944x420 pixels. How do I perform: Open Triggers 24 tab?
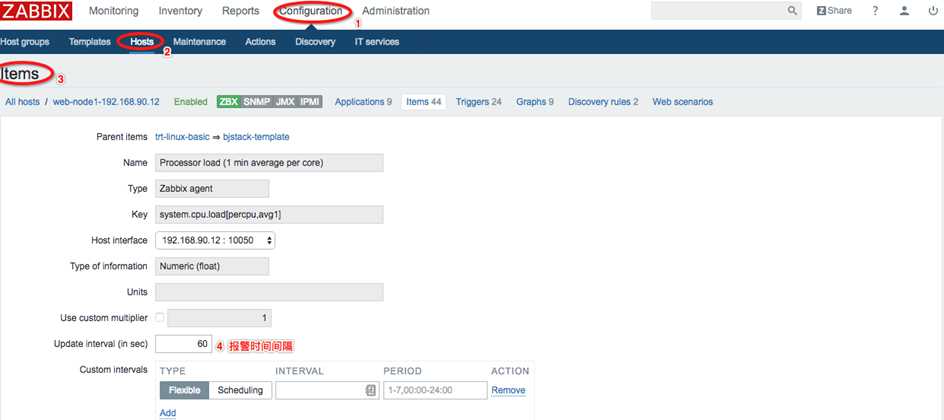479,102
